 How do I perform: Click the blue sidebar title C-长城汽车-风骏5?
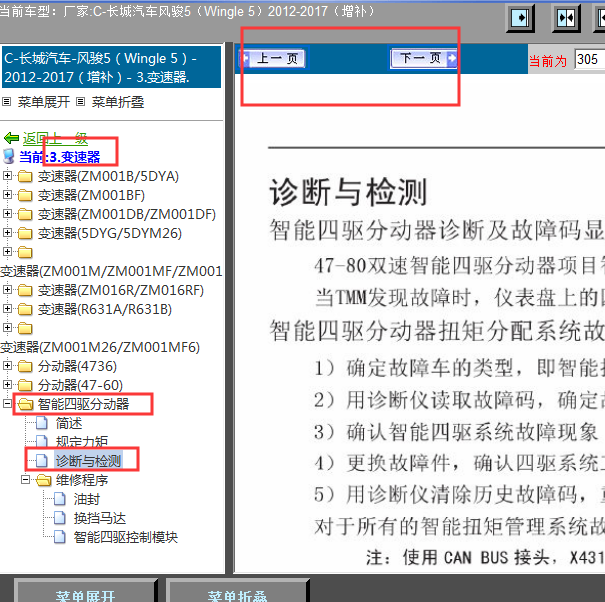click(x=111, y=68)
